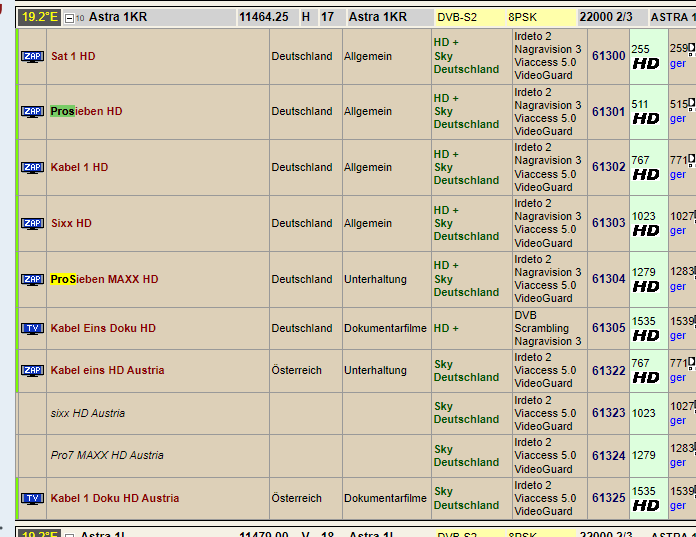Click HD logo in Kabel 1 HD row
The width and height of the screenshot is (696, 537).
[x=646, y=174]
